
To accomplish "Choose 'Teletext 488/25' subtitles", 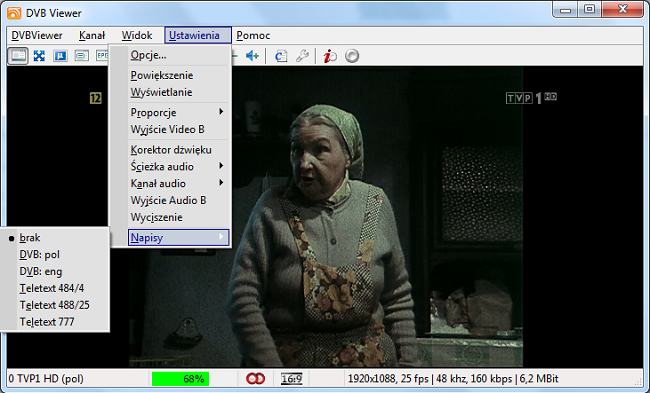I will pyautogui.click(x=55, y=305).
